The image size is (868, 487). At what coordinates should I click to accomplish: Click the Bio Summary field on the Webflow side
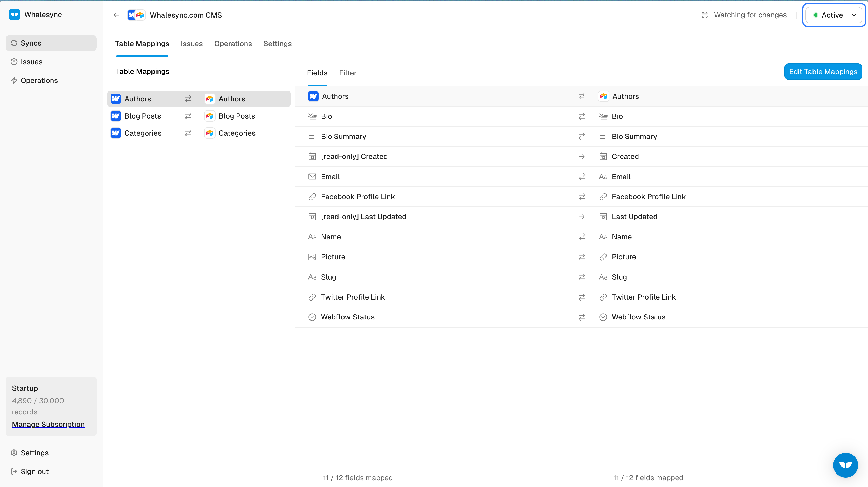[x=343, y=136]
